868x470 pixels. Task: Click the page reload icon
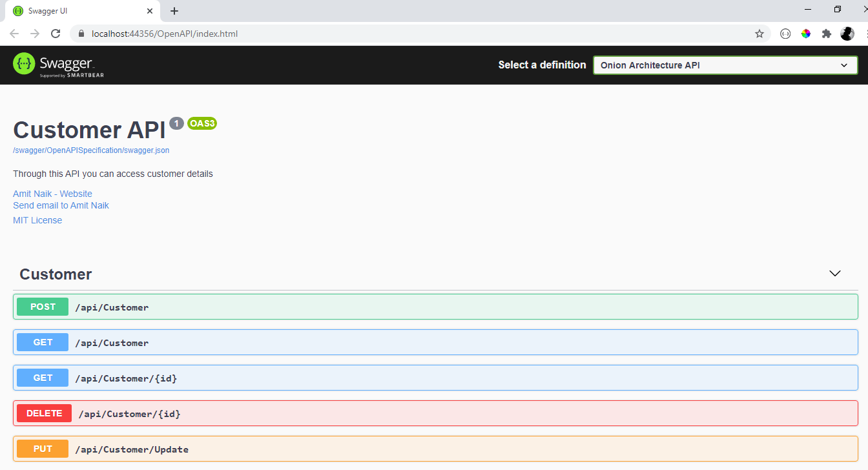(56, 33)
